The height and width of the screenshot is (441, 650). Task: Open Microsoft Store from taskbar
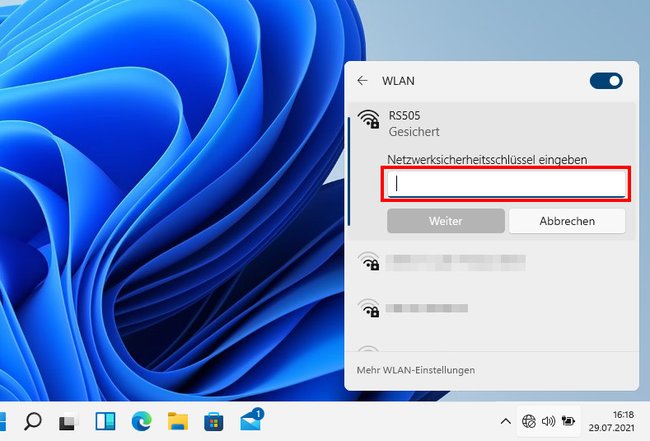[214, 422]
